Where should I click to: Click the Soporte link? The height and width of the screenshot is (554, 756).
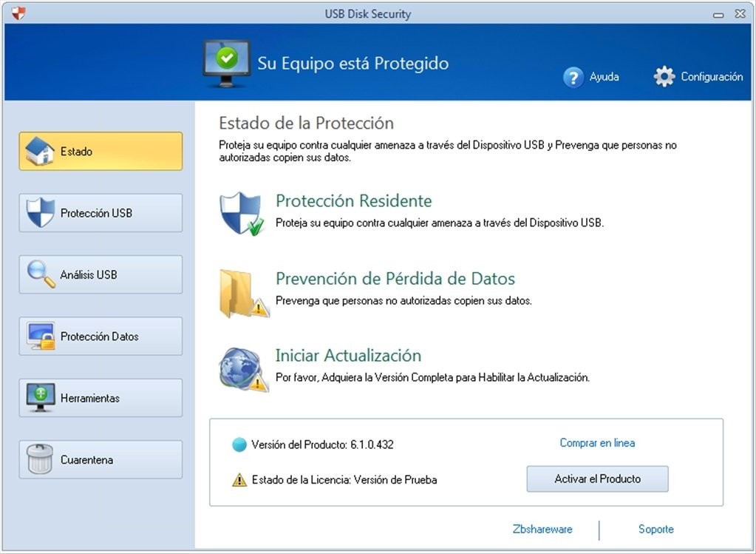click(x=655, y=529)
